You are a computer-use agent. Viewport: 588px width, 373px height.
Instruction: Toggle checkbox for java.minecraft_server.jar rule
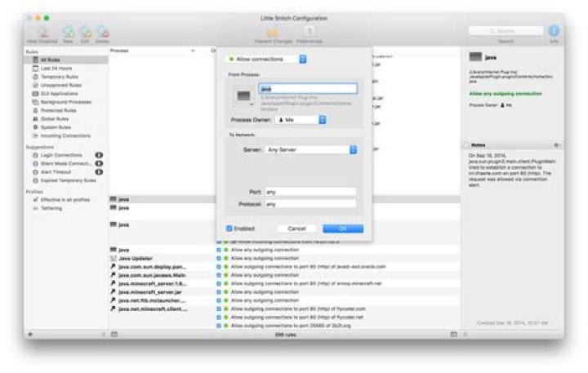[219, 292]
